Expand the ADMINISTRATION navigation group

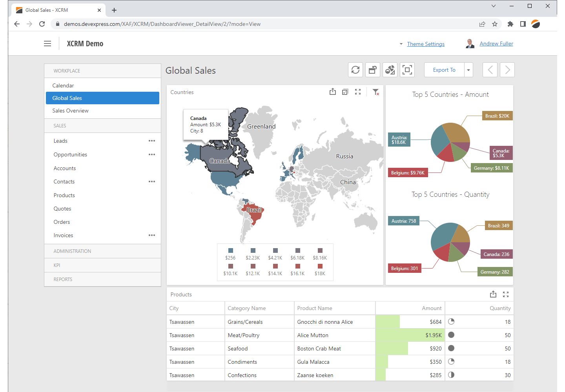(72, 251)
